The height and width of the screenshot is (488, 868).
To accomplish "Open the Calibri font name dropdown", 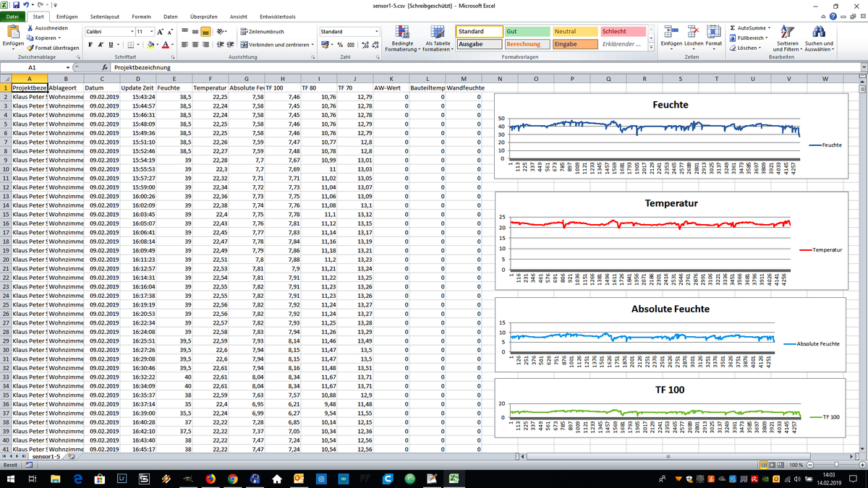I will [132, 32].
